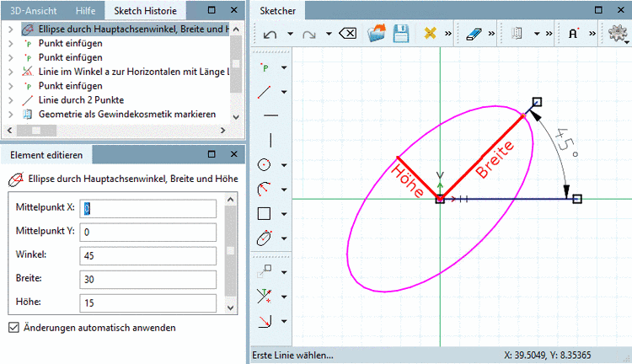Select the horizontal line tool

click(x=270, y=115)
